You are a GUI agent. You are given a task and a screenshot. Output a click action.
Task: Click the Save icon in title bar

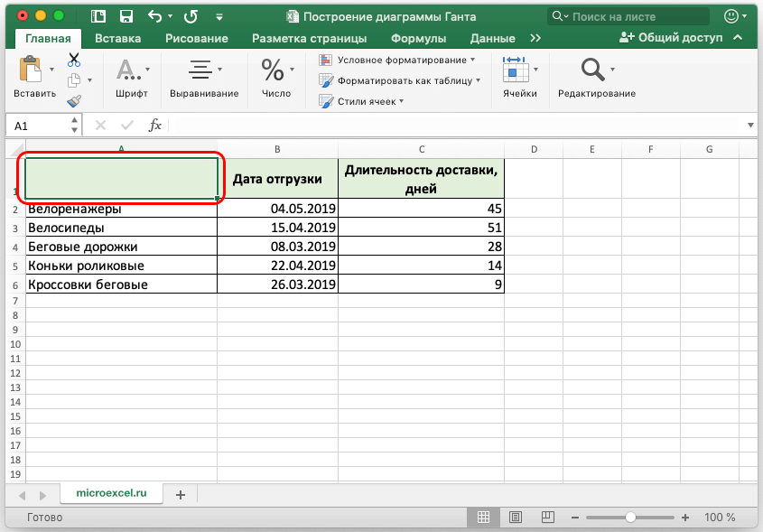point(126,16)
